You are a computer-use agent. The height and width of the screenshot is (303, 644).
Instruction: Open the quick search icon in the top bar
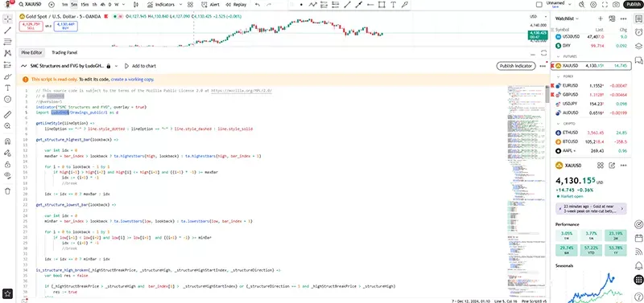click(x=581, y=5)
